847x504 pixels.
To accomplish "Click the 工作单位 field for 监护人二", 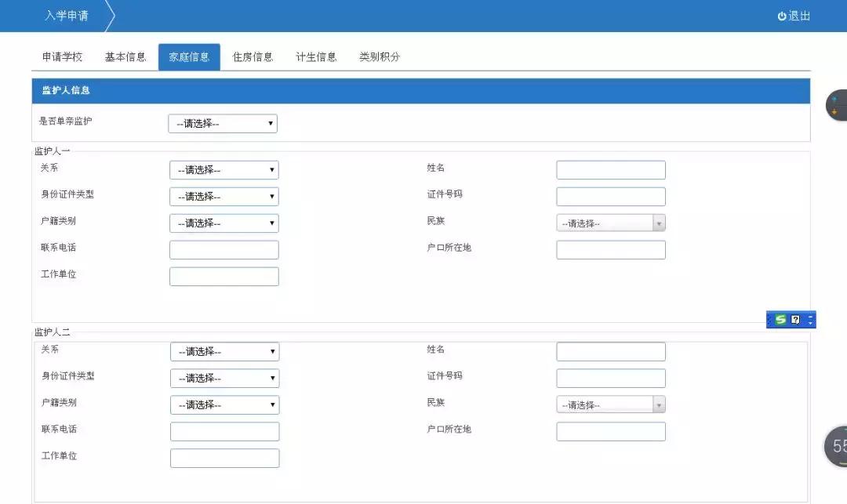I will point(224,458).
